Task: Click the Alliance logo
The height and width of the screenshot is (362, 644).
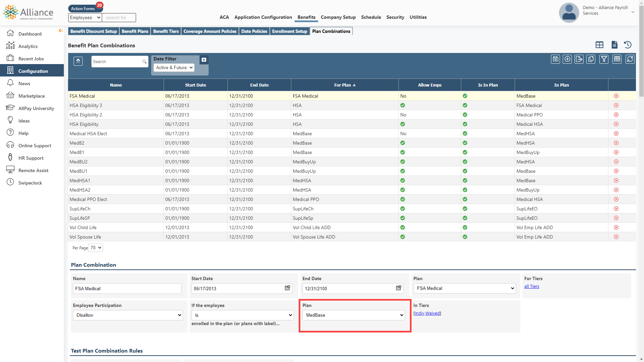Action: pos(28,12)
